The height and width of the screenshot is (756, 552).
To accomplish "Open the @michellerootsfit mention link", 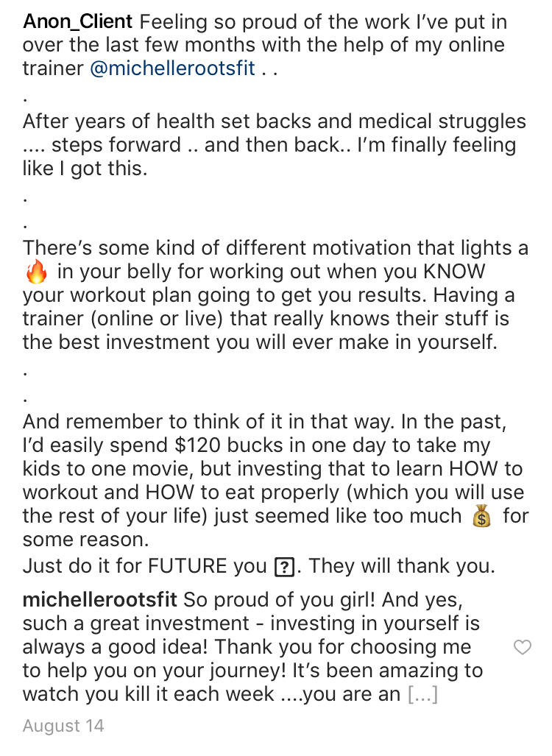I will click(x=172, y=69).
